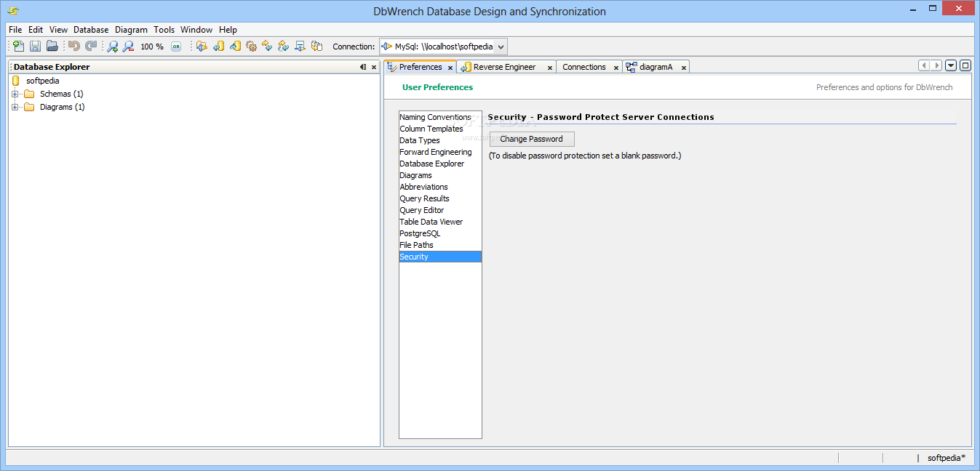The height and width of the screenshot is (471, 980).
Task: Switch to the Preferences tab
Action: pyautogui.click(x=421, y=67)
